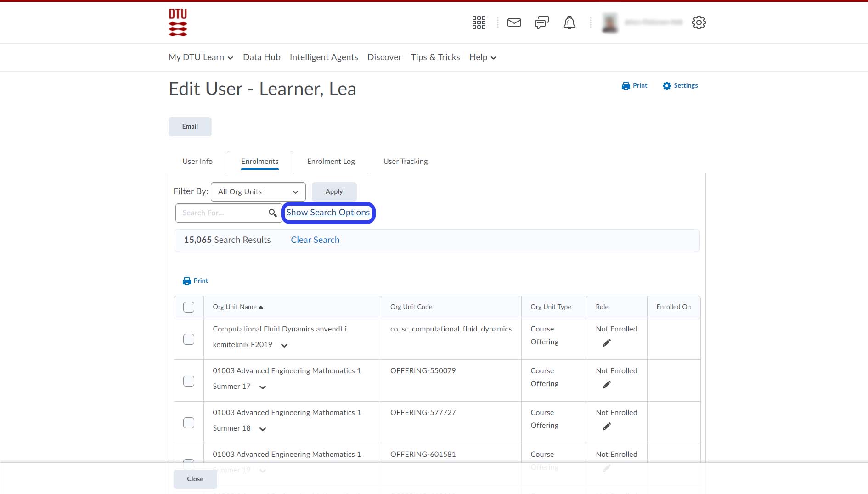Open the User Tracking tab

pyautogui.click(x=405, y=162)
